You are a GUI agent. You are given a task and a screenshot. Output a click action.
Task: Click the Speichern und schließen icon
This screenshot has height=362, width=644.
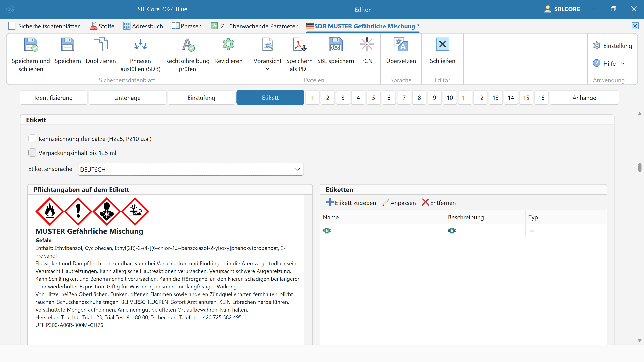[31, 44]
